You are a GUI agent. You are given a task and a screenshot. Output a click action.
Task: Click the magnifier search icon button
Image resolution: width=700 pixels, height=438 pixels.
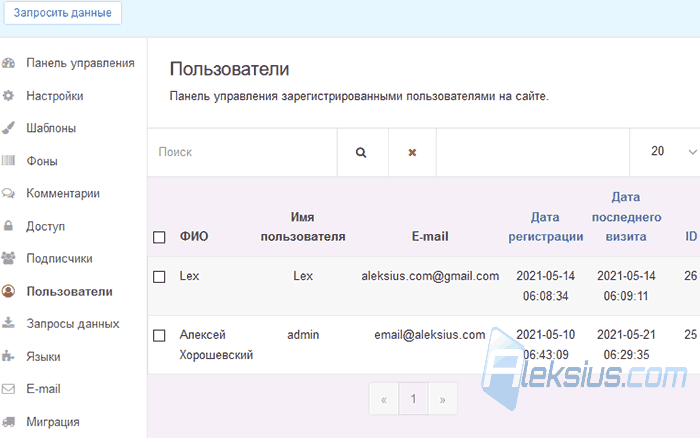tap(362, 152)
